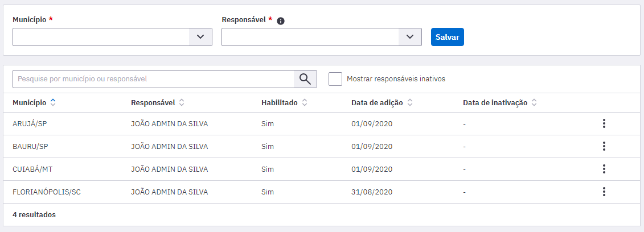This screenshot has height=232, width=644.
Task: Open actions menu for BAURU/SP row
Action: (604, 146)
